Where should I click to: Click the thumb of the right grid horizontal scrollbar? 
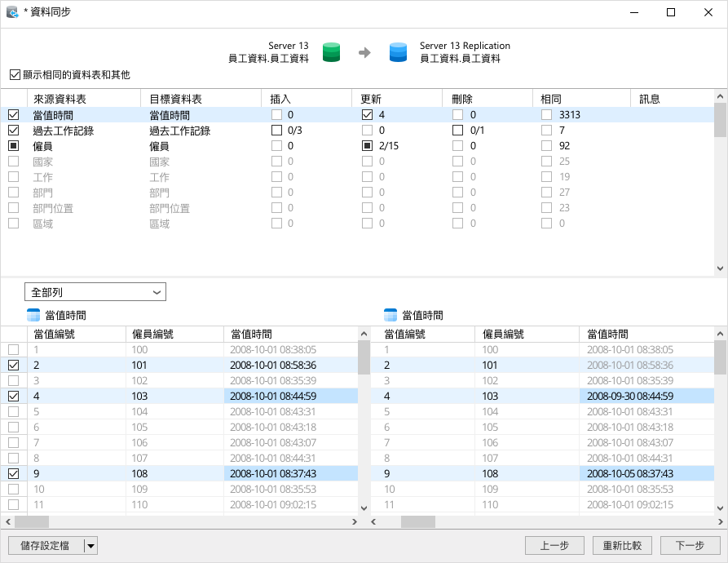tap(418, 521)
